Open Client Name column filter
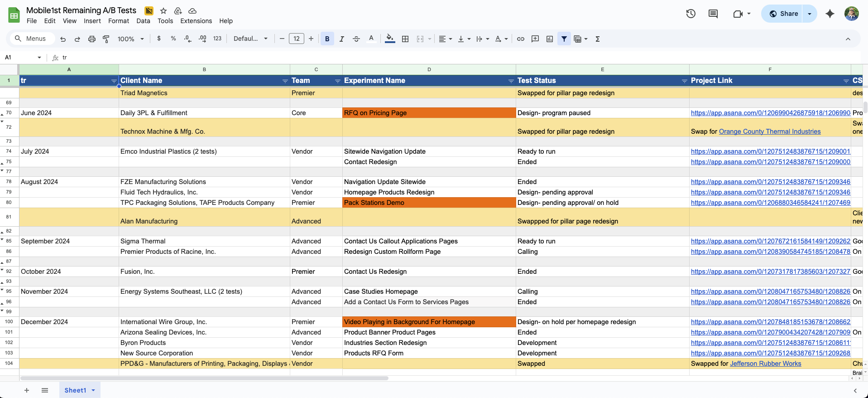 (285, 81)
